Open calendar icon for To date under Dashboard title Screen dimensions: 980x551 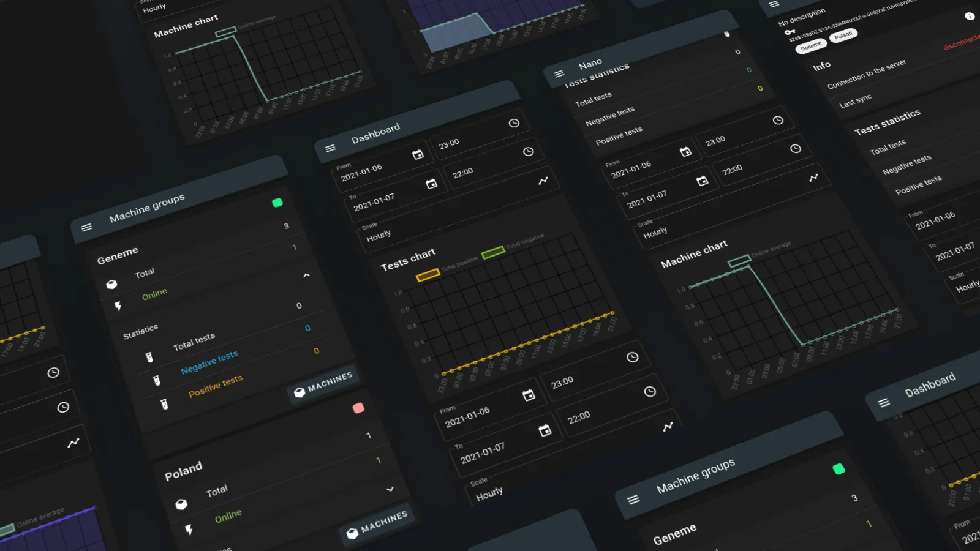click(431, 184)
